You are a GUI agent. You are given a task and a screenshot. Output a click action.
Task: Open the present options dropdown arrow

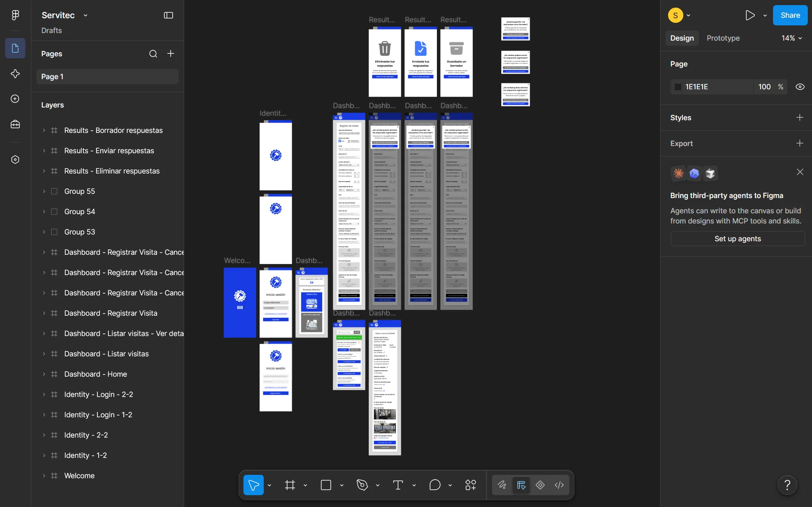pyautogui.click(x=765, y=15)
